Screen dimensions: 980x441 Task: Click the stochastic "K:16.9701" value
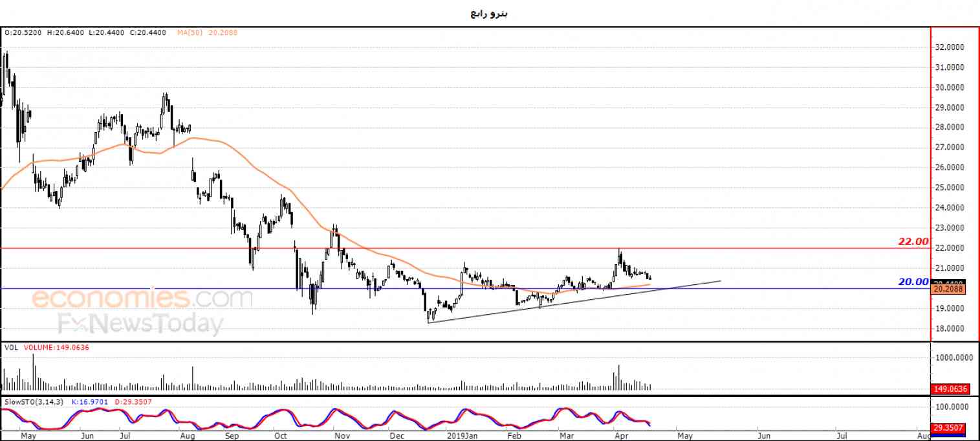91,402
